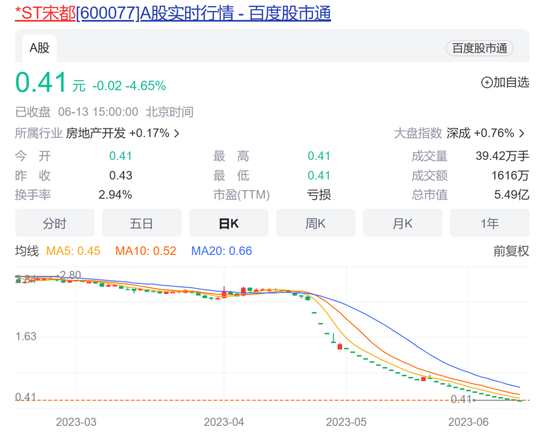Toggle the MA10 moving average legend
Image resolution: width=550 pixels, height=432 pixels.
tap(146, 251)
